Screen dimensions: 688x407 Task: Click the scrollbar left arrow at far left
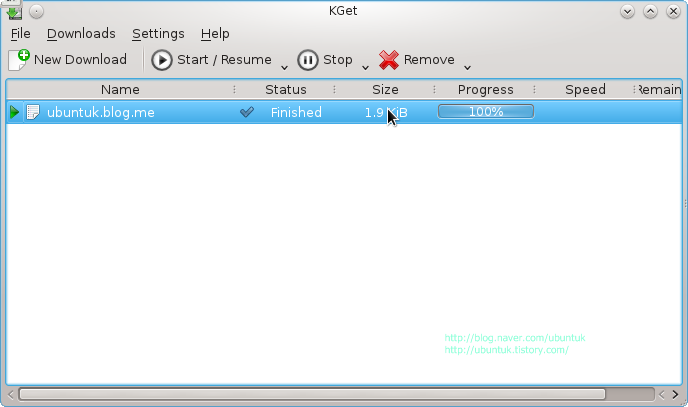tap(11, 394)
